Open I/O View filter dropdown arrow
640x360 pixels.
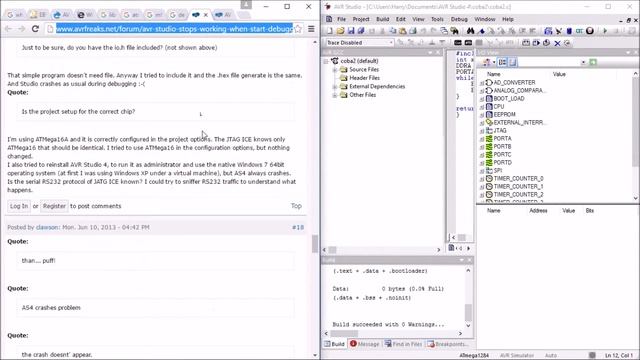[x=583, y=62]
